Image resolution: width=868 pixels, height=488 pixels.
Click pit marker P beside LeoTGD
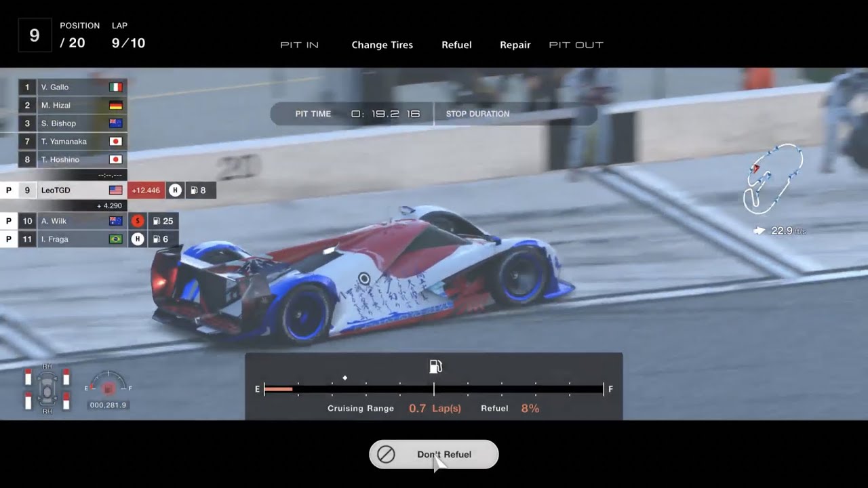point(9,190)
